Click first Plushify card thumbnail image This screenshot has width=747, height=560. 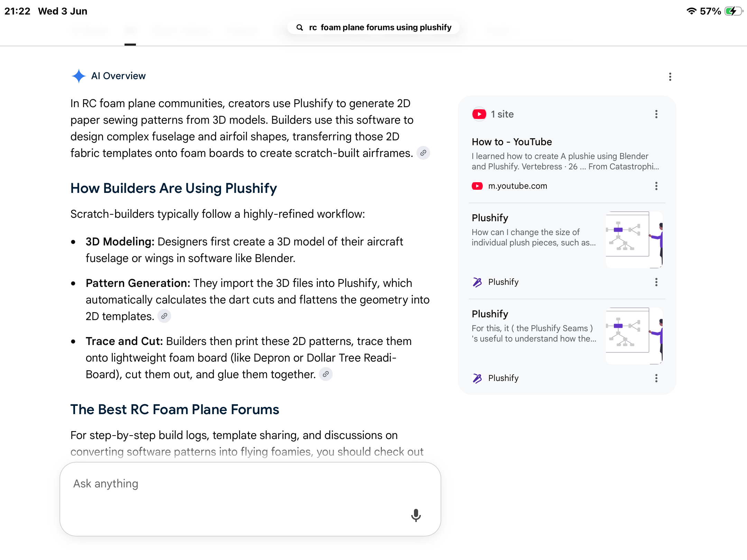tap(634, 240)
